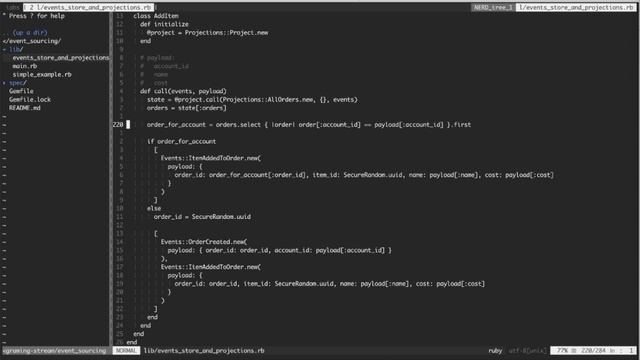The image size is (640, 360).
Task: Click the NERDTree path in bottom status bar
Action: [x=54, y=351]
